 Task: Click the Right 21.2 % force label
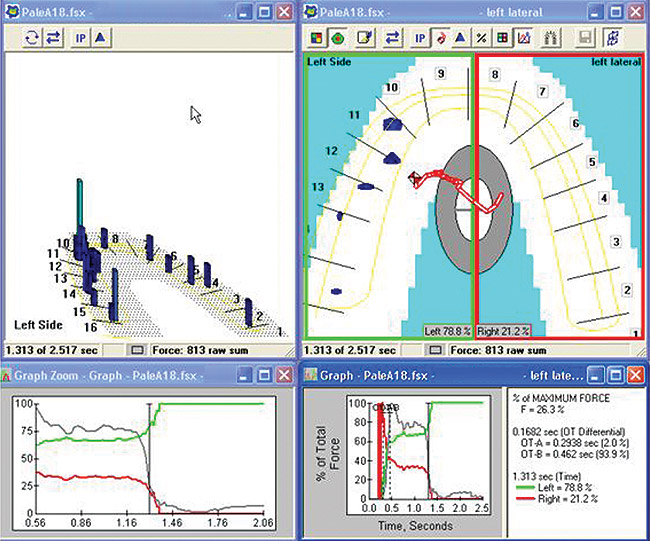505,329
